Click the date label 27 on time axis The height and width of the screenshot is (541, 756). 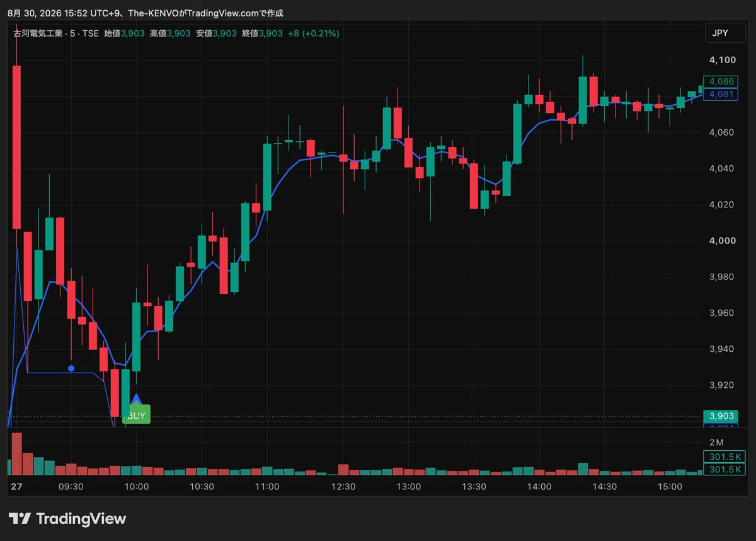click(16, 487)
